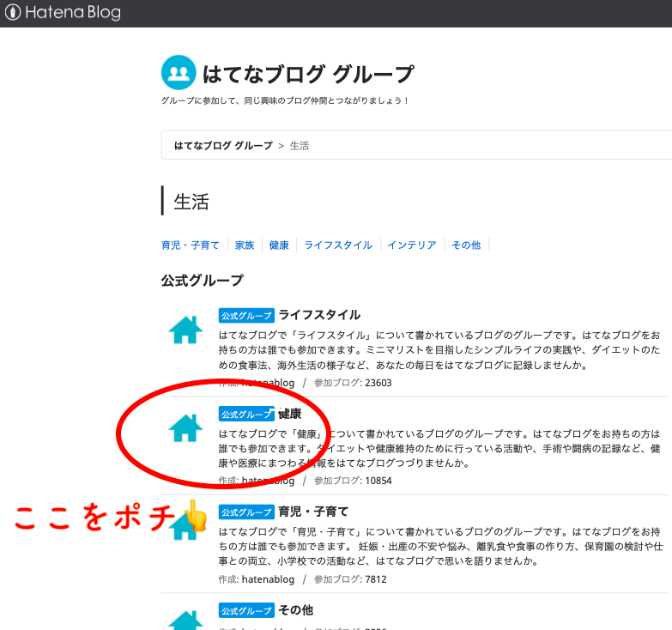672x630 pixels.
Task: Click the Hatena Blog logo in header
Action: (x=63, y=12)
